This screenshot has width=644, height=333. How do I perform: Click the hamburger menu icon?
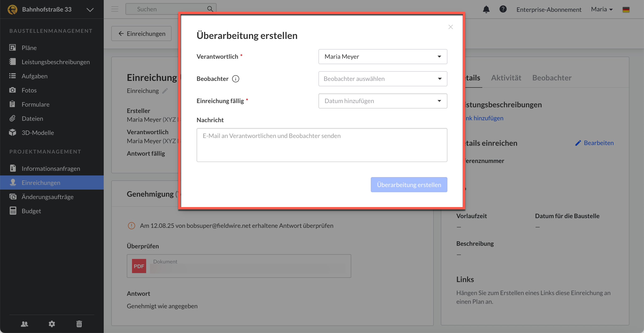[115, 9]
